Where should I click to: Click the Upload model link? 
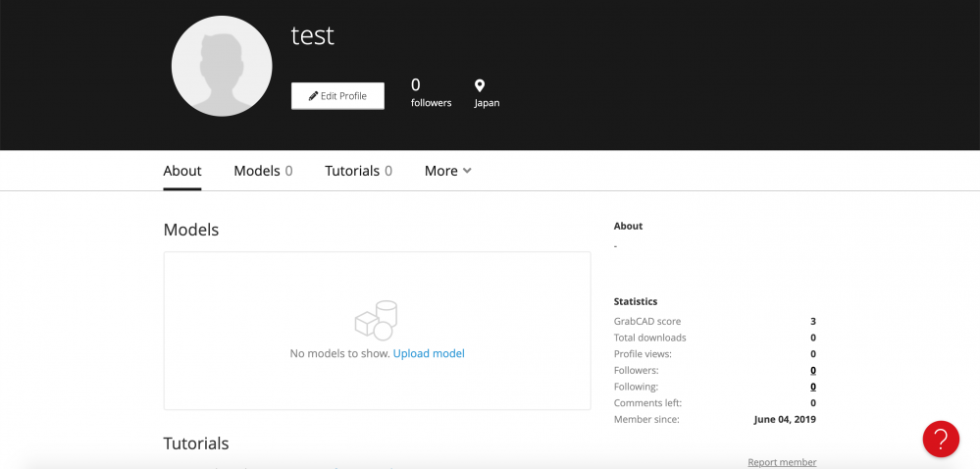click(x=429, y=353)
